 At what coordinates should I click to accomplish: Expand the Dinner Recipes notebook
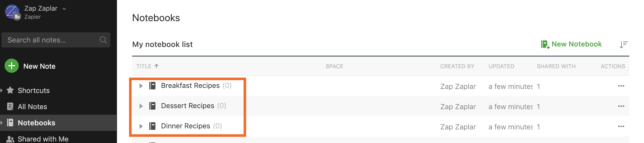click(141, 126)
